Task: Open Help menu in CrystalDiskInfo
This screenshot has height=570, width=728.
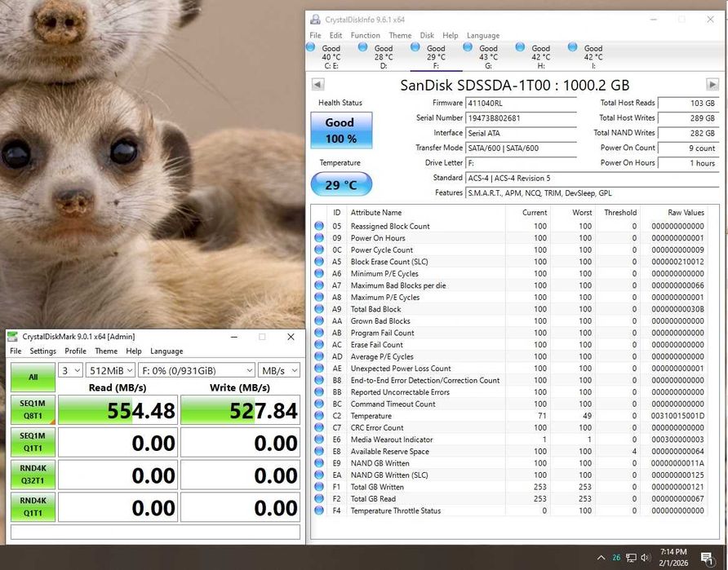Action: click(450, 35)
